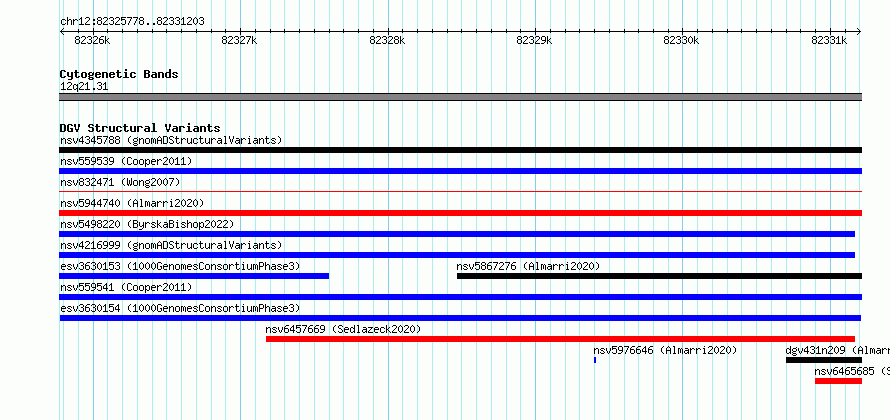The height and width of the screenshot is (420, 890).
Task: Click the 82327k ruler tick label
Action: (x=240, y=40)
